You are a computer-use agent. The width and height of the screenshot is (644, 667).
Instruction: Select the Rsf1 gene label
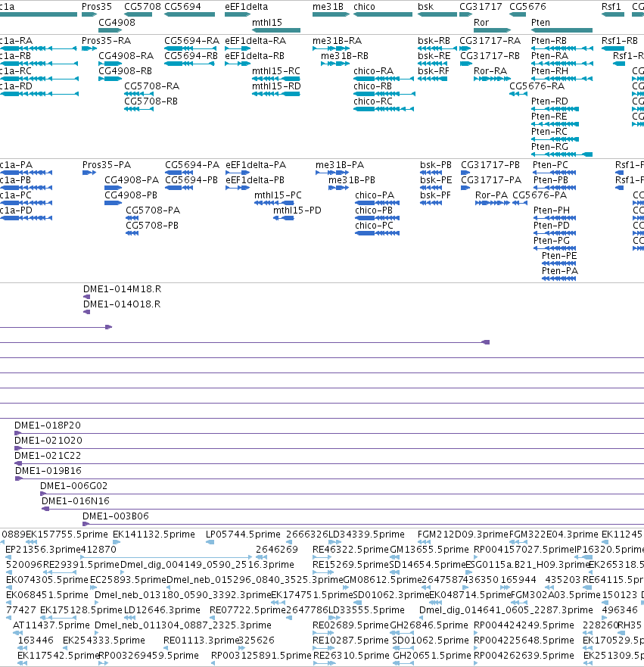[611, 7]
